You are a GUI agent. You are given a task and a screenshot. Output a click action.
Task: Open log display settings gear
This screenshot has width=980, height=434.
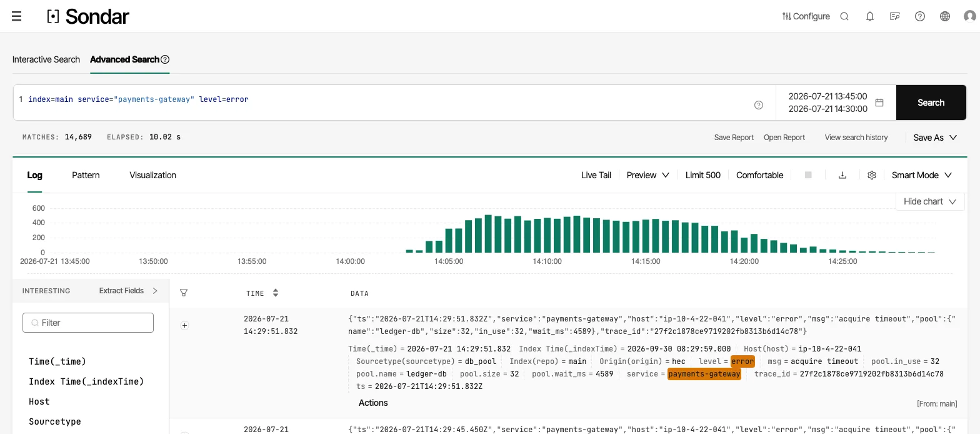point(872,175)
